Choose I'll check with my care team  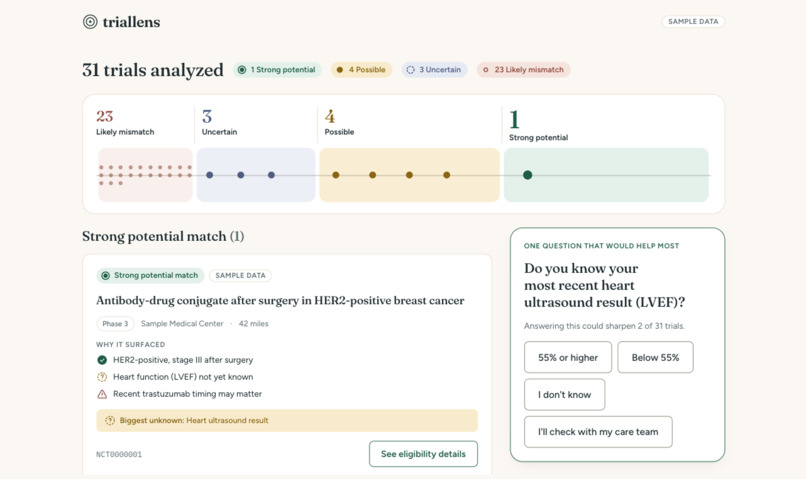(x=598, y=432)
